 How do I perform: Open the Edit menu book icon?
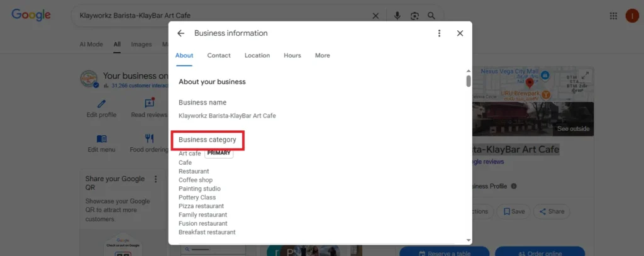coord(101,138)
